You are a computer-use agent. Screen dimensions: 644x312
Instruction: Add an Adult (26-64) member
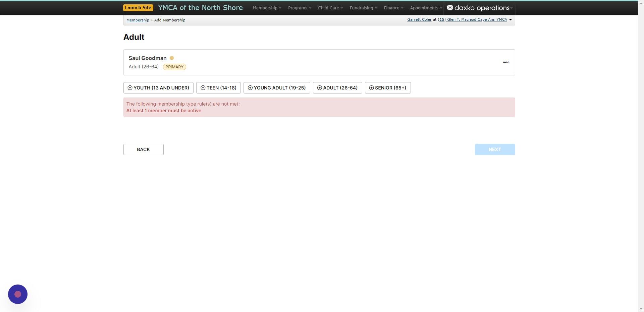(337, 88)
